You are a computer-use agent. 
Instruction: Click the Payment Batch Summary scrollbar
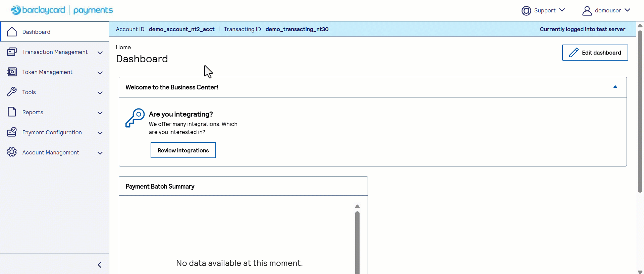coord(357,241)
